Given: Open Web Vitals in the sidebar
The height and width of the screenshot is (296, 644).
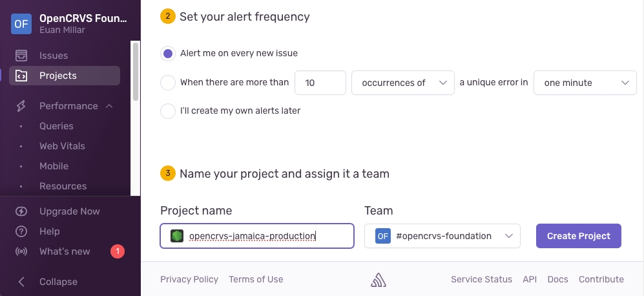Looking at the screenshot, I should click(62, 146).
